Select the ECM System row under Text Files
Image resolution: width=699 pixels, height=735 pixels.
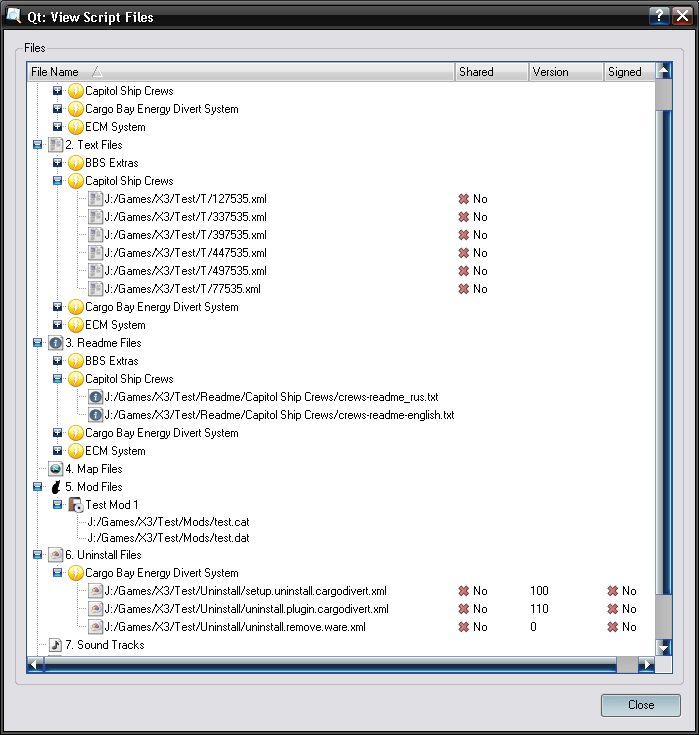tap(115, 325)
